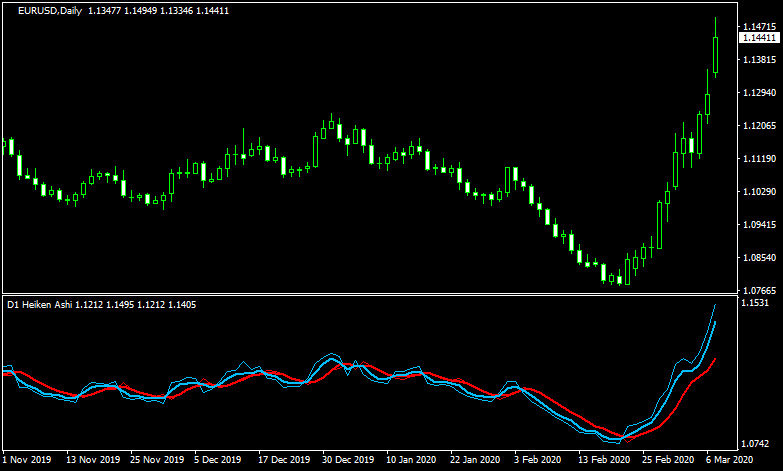Screen dimensions: 783x471
Task: Select the last, highest candlestick on the right
Action: (x=715, y=53)
